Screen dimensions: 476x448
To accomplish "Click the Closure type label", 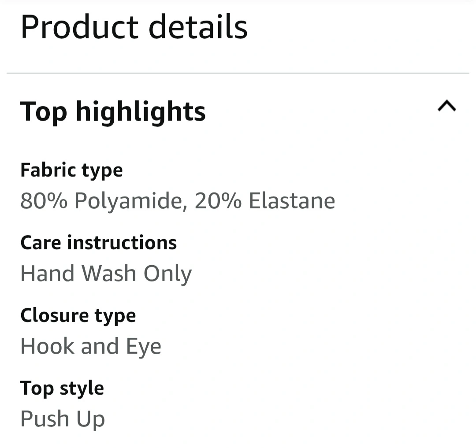I will [78, 315].
